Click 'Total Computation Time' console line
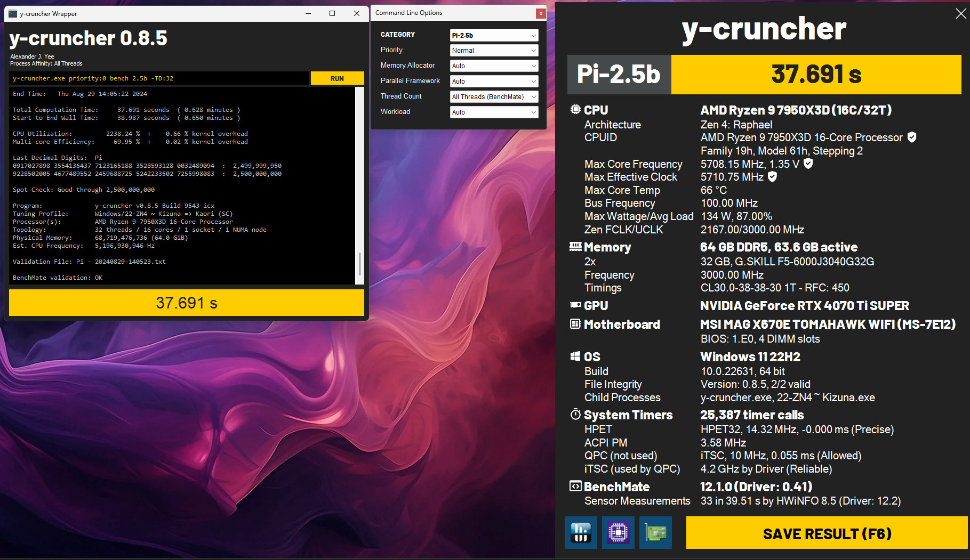Screen dimensions: 970x560 126,110
